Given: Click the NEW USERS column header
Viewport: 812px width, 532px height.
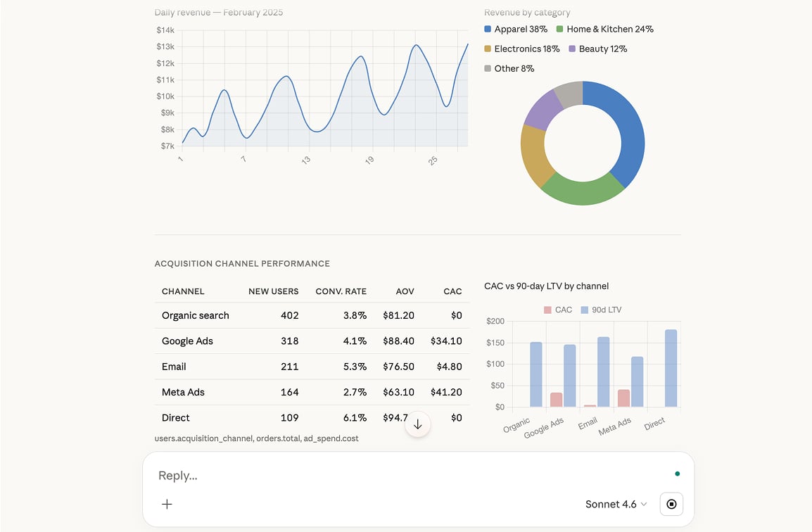Looking at the screenshot, I should point(273,291).
